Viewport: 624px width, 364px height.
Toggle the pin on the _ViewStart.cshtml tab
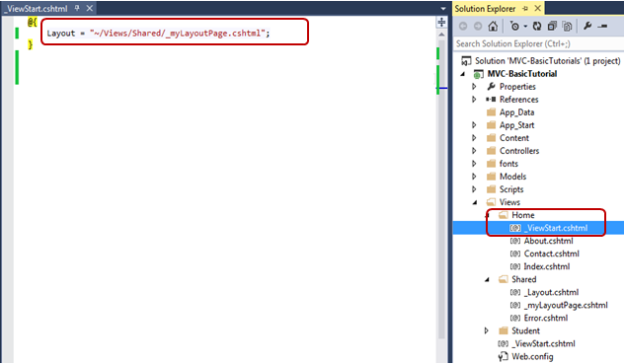click(77, 8)
